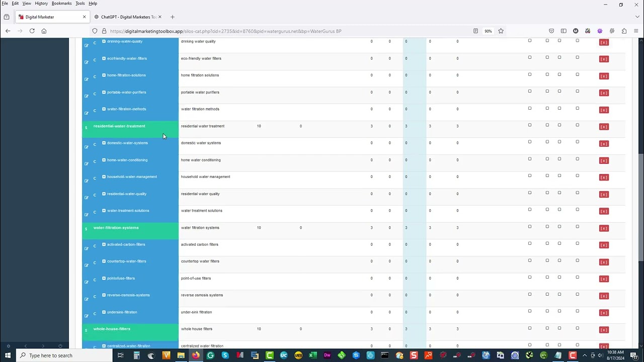Screen dimensions: 644x362
Task: Open the History menu
Action: point(41,4)
